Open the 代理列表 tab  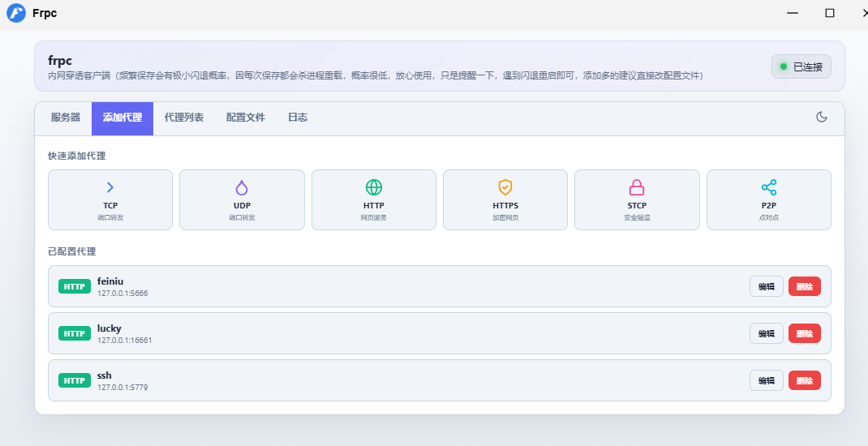[x=184, y=118]
